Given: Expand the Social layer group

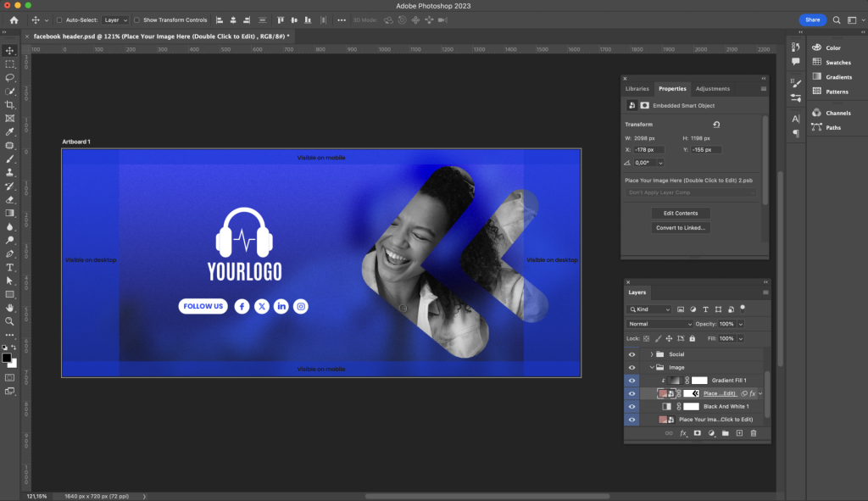Looking at the screenshot, I should click(x=651, y=354).
